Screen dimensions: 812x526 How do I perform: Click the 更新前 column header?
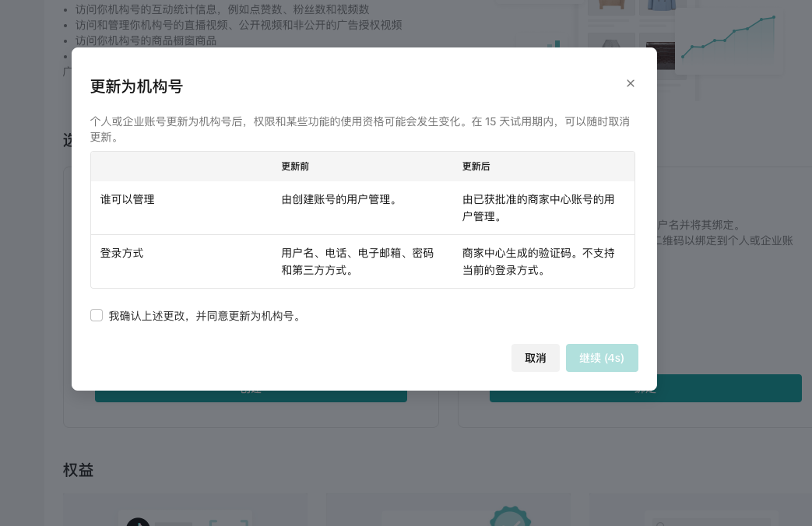tap(295, 167)
